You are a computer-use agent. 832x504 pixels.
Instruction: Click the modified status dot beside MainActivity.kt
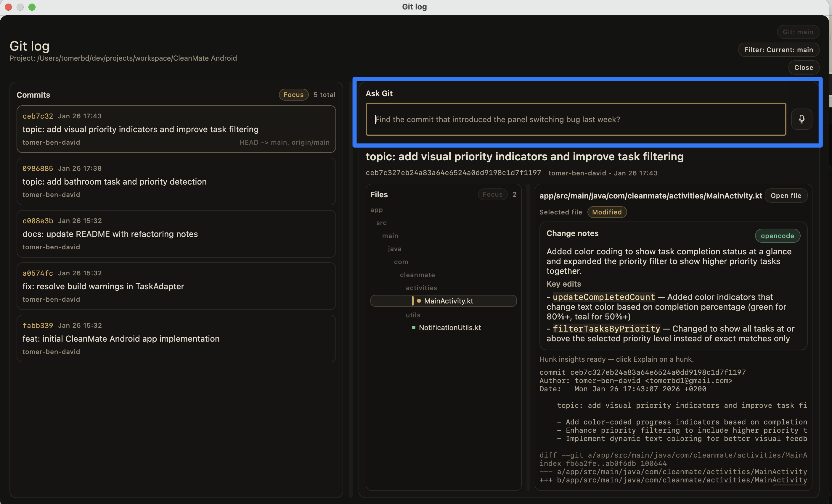[x=419, y=301]
